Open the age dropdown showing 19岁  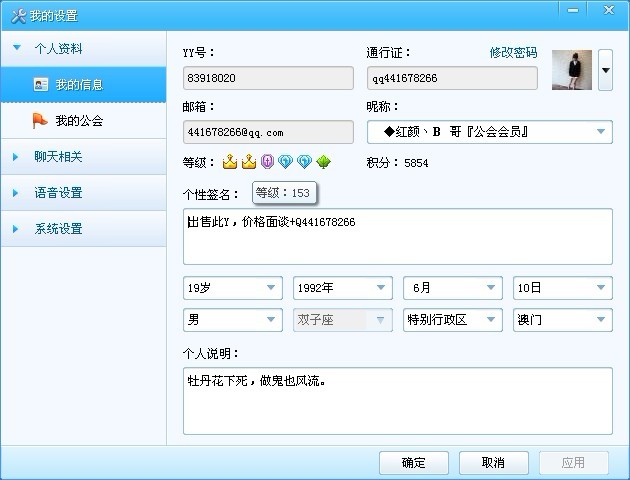point(233,288)
